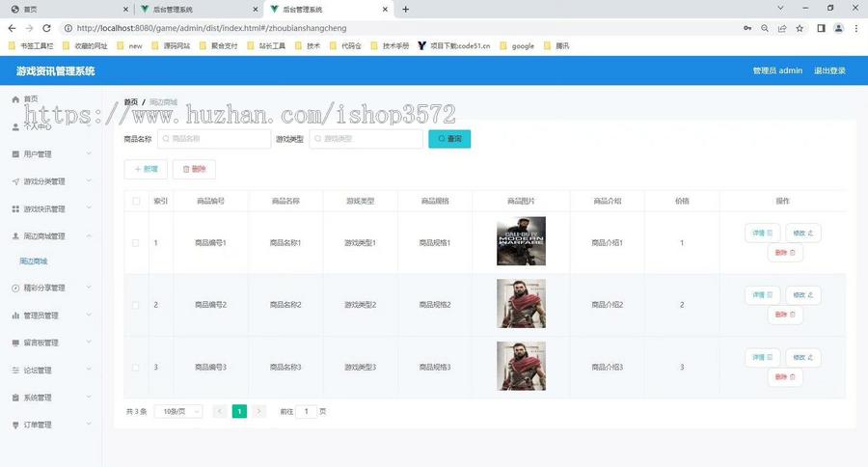Image resolution: width=868 pixels, height=467 pixels.
Task: Click the next page arrow in pagination
Action: [x=258, y=412]
